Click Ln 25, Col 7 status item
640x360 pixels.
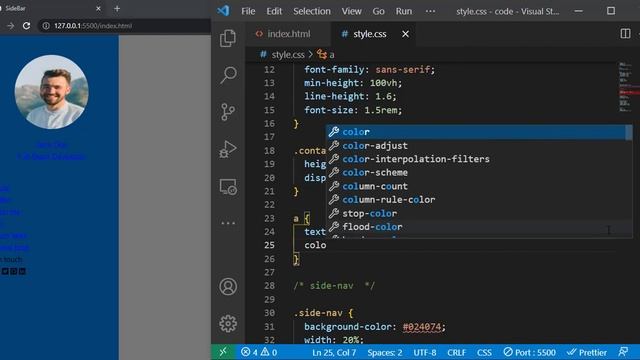click(334, 352)
